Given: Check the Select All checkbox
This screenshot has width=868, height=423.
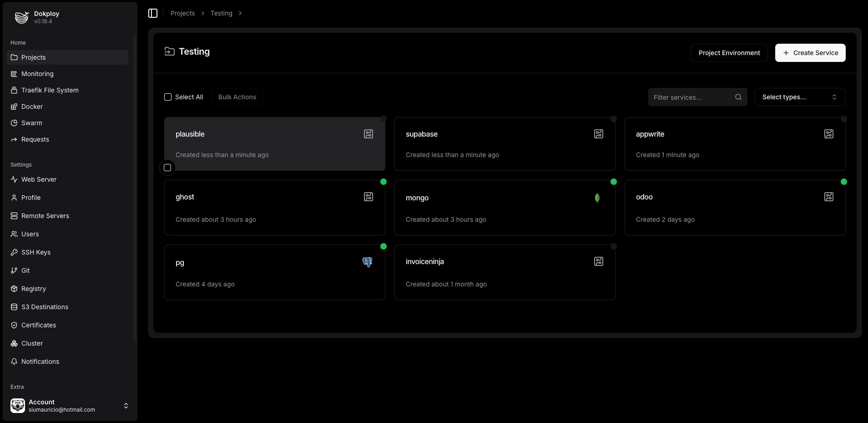Looking at the screenshot, I should coord(167,97).
